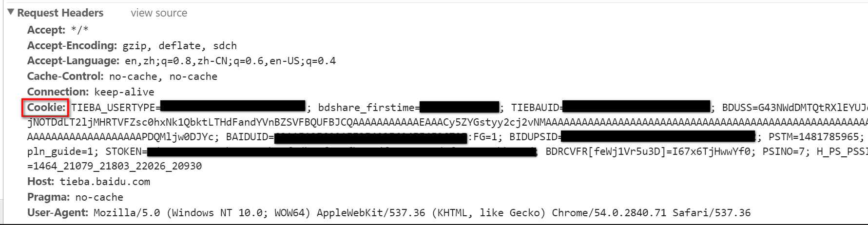Collapse the Request Headers section triangle
The height and width of the screenshot is (225, 868).
(11, 13)
